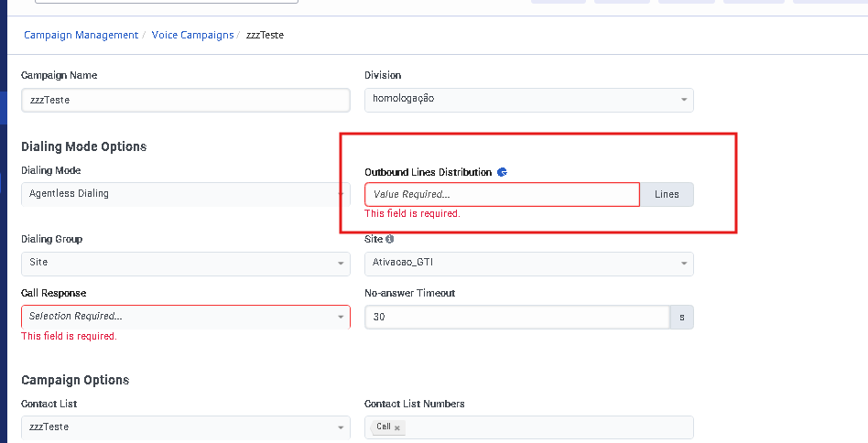Navigate to Voice Campaigns breadcrumb link
Viewport: 868px width, 443px height.
[192, 35]
